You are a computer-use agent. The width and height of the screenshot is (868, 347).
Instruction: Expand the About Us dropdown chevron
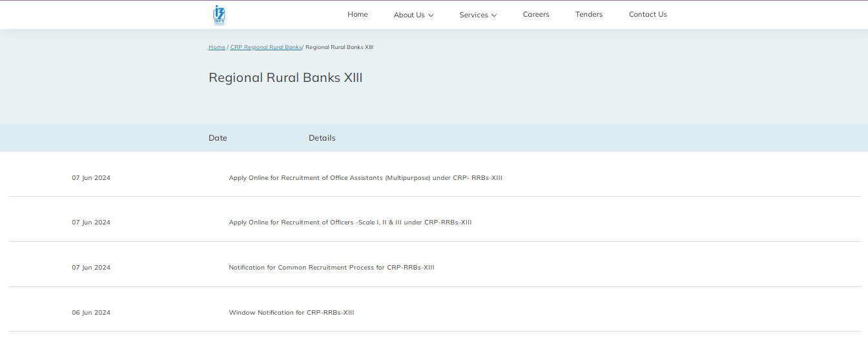click(431, 15)
